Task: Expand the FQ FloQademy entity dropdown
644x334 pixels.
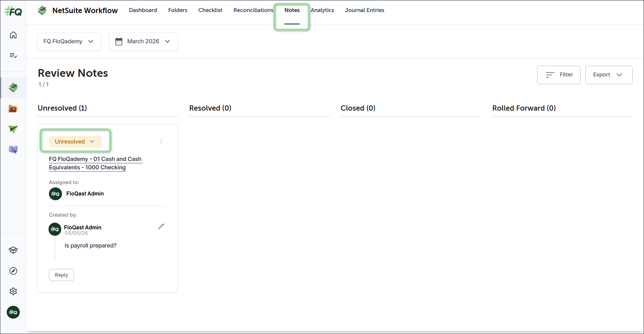Action: point(69,41)
